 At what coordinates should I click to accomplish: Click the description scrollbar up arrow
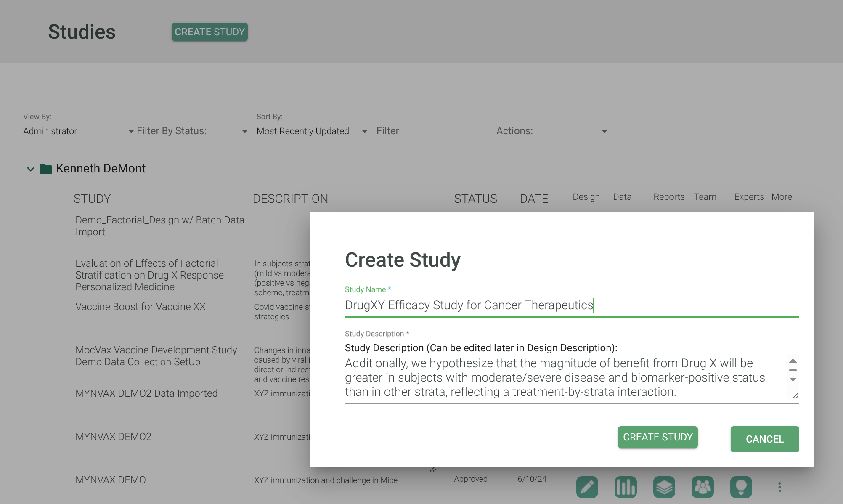pyautogui.click(x=793, y=361)
